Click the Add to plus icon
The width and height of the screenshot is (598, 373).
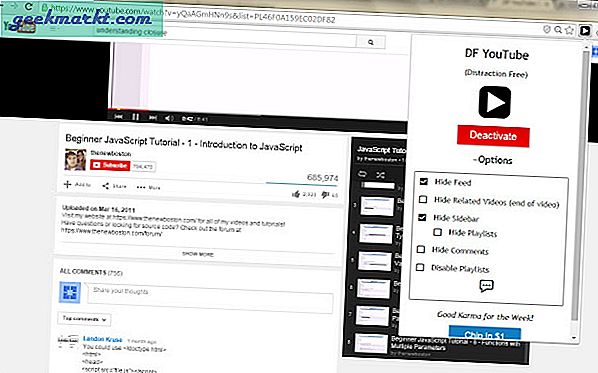click(x=68, y=185)
